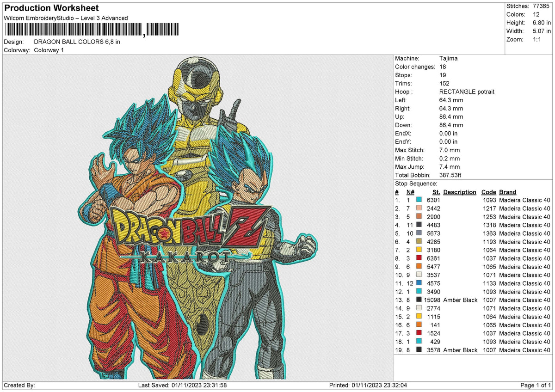555x392 pixels.
Task: Click "Wilcom EmbroideryStudio – Level 3 Advanced" text
Action: pyautogui.click(x=66, y=18)
